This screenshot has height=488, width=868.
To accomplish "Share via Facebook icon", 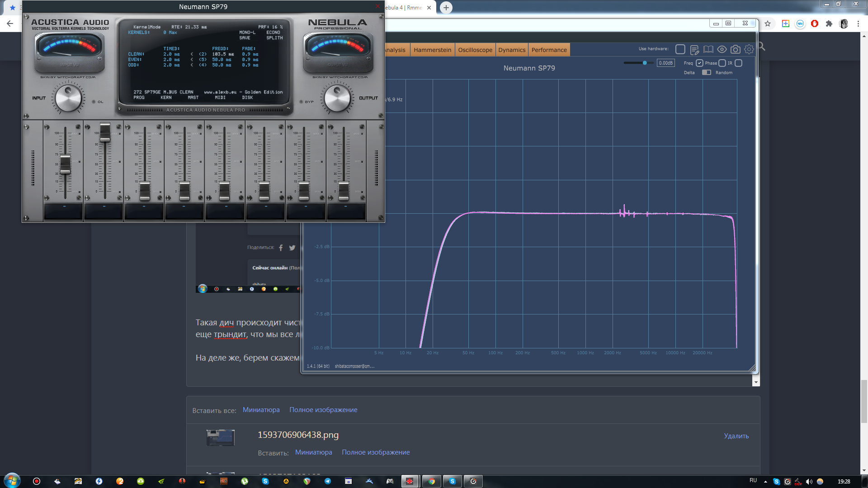I will pyautogui.click(x=281, y=248).
